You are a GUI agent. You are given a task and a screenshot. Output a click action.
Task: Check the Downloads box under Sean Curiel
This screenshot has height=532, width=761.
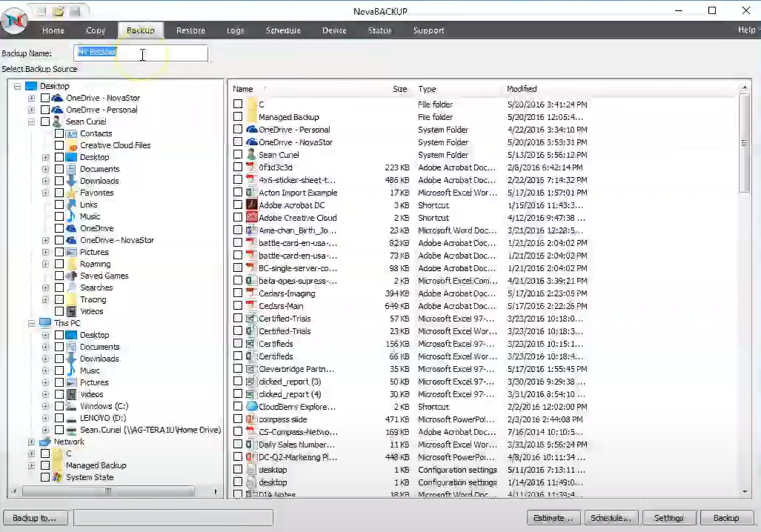point(59,181)
